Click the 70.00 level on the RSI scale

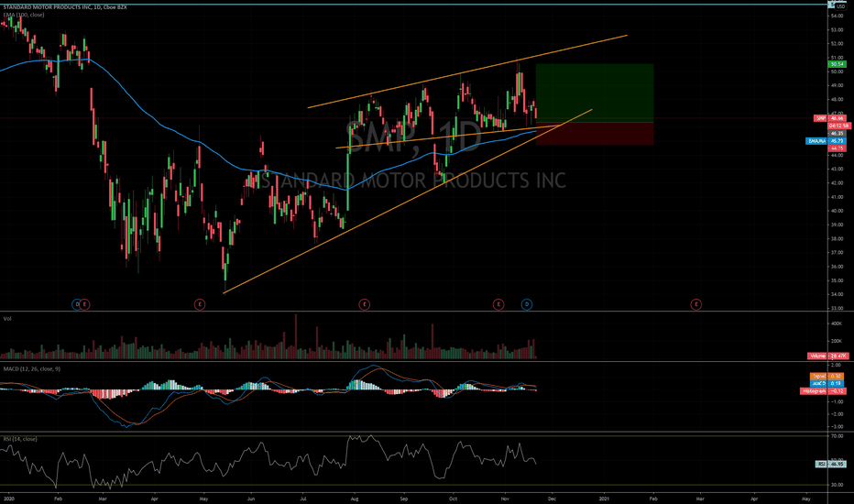pyautogui.click(x=838, y=436)
